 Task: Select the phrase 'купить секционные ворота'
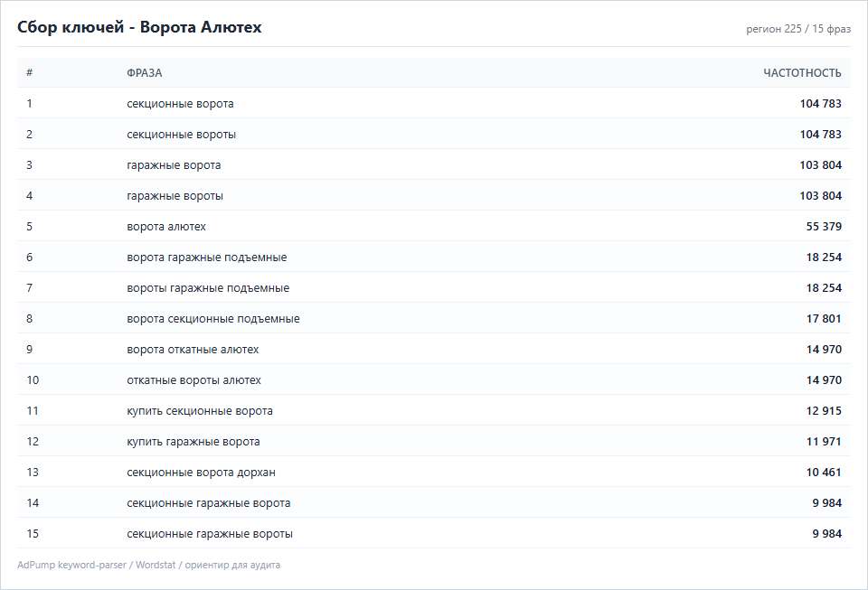click(200, 411)
